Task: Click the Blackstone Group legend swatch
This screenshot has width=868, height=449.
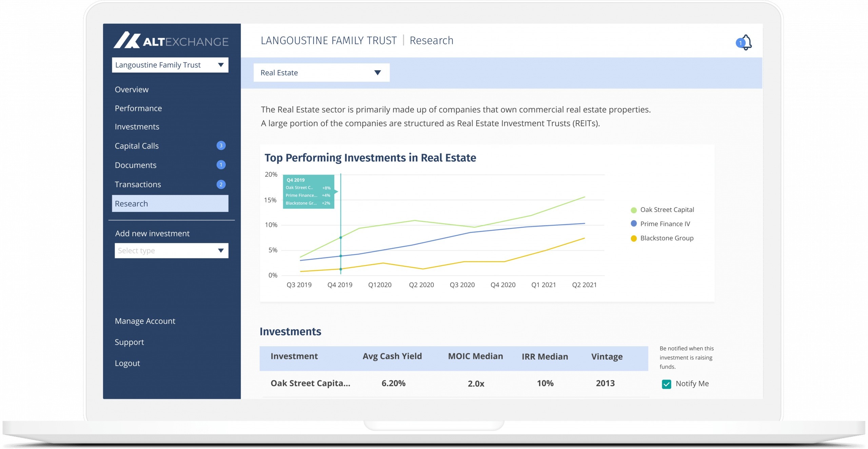Action: (x=634, y=238)
